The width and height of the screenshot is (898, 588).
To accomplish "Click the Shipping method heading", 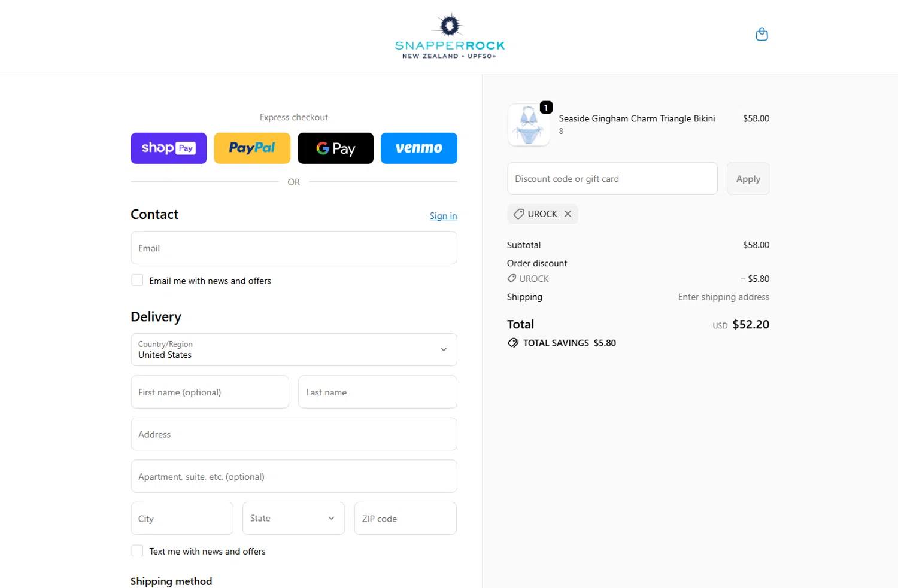I will coord(171,581).
